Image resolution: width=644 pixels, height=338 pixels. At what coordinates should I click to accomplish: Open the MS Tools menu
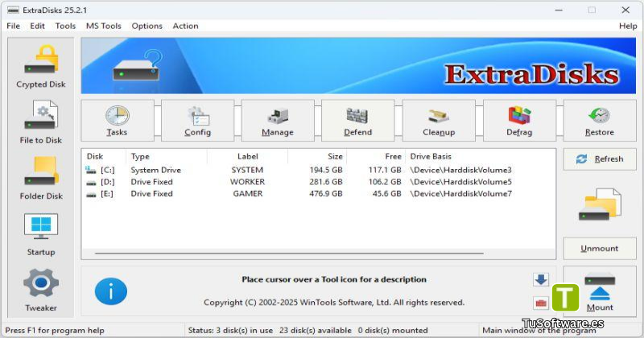coord(104,26)
